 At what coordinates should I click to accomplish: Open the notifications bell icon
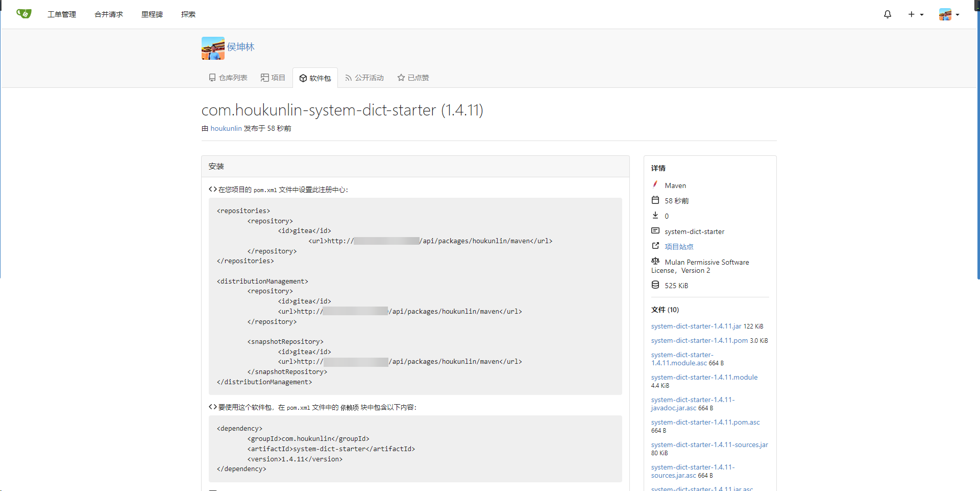coord(887,14)
